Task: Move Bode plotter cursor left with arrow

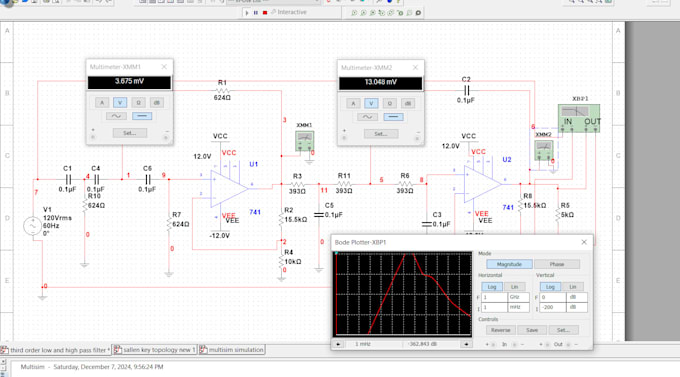Action: (338, 344)
